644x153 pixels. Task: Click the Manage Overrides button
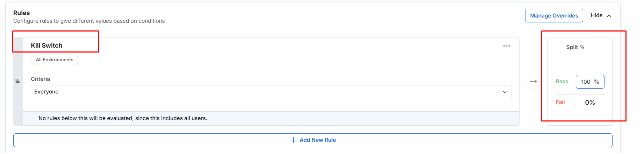point(554,16)
